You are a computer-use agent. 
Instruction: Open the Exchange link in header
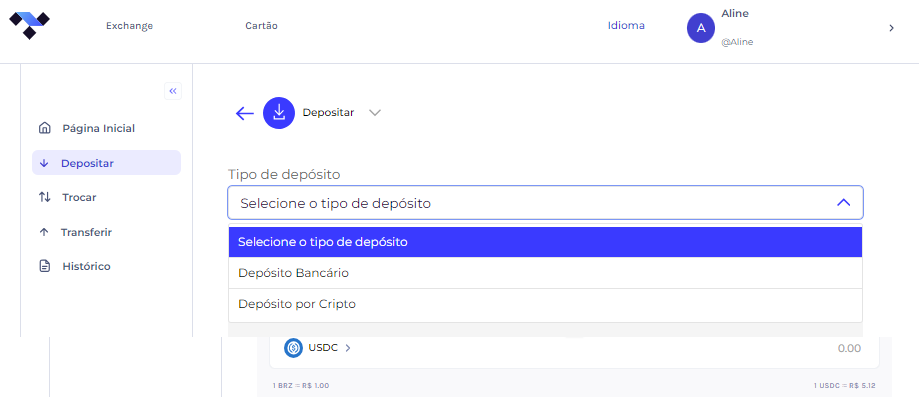tap(130, 26)
